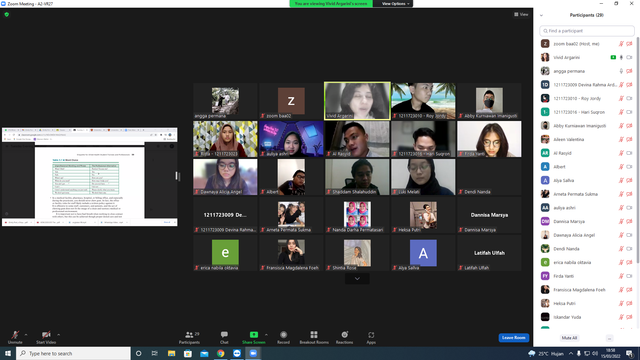
Task: Open Google Chrome from the taskbar
Action: pos(220,353)
